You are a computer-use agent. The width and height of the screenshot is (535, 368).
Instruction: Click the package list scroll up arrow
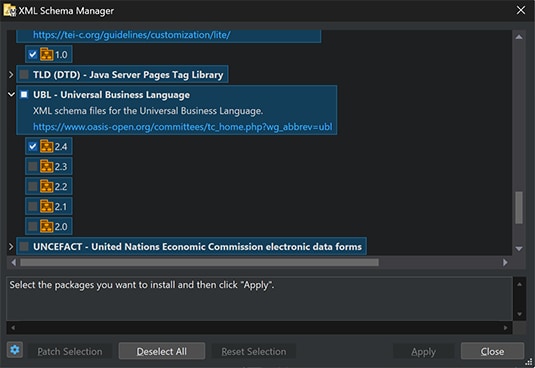coord(519,37)
